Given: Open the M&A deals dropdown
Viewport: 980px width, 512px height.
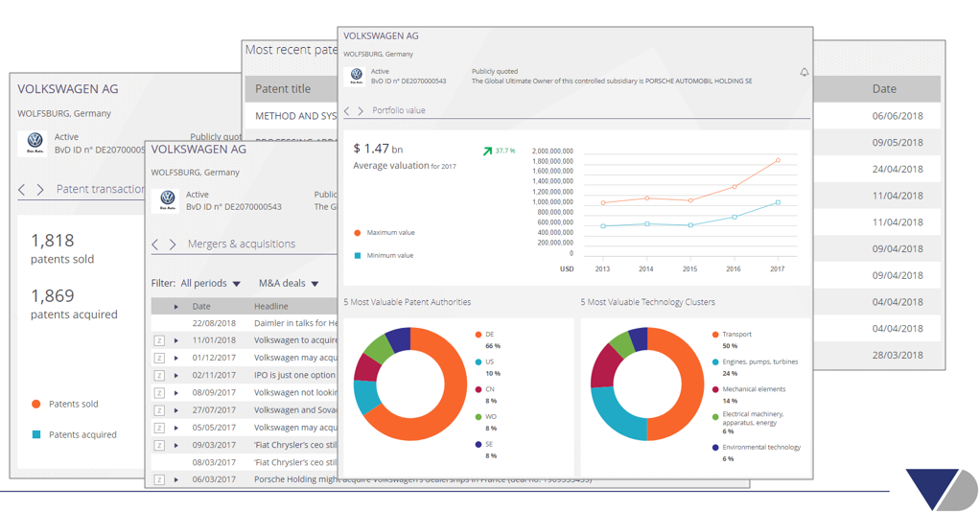Looking at the screenshot, I should (289, 283).
